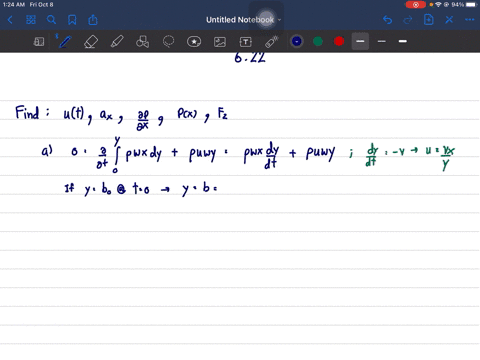The height and width of the screenshot is (360, 480).
Task: Toggle the read-only page view icon
Action: (x=39, y=42)
